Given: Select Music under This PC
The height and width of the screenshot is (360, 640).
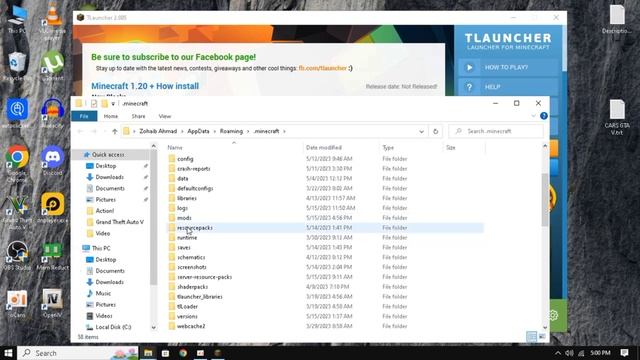Looking at the screenshot, I should pos(103,293).
